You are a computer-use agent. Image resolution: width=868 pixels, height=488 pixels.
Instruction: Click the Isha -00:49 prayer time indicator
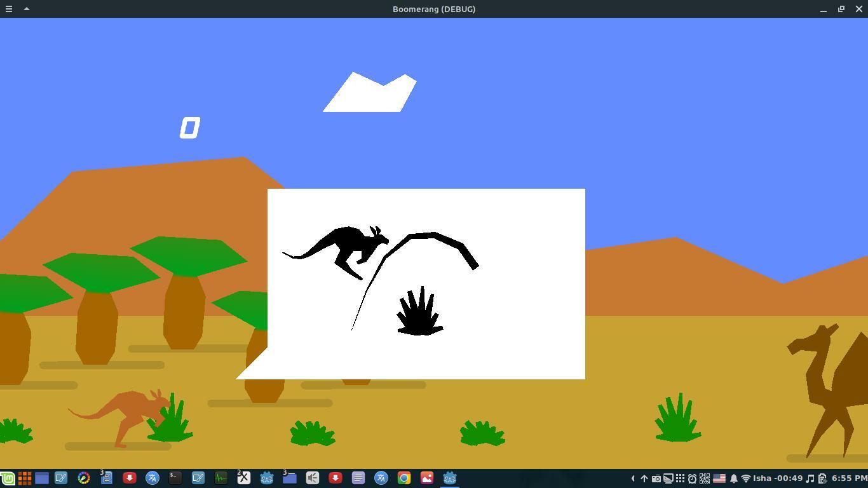click(x=778, y=478)
